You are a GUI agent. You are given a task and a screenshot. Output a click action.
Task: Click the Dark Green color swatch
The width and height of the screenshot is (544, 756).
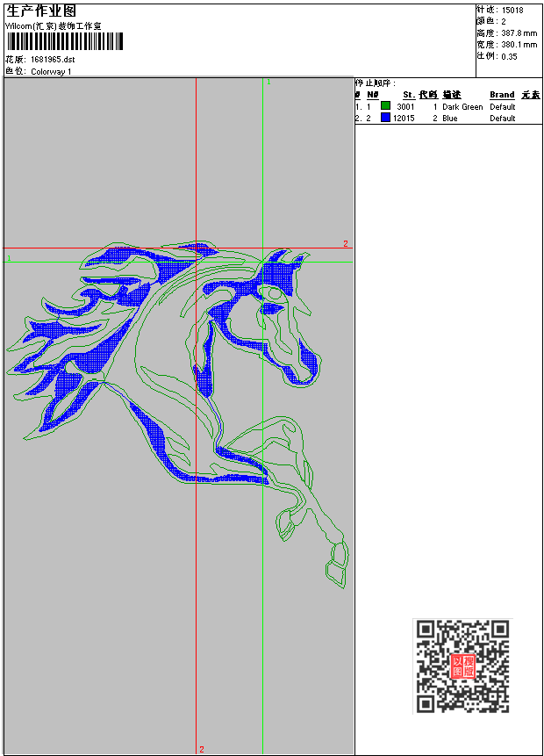(385, 105)
